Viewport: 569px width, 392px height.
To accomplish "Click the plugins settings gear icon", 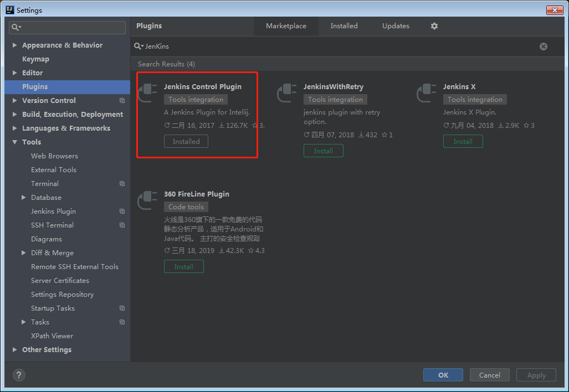I will (x=434, y=26).
